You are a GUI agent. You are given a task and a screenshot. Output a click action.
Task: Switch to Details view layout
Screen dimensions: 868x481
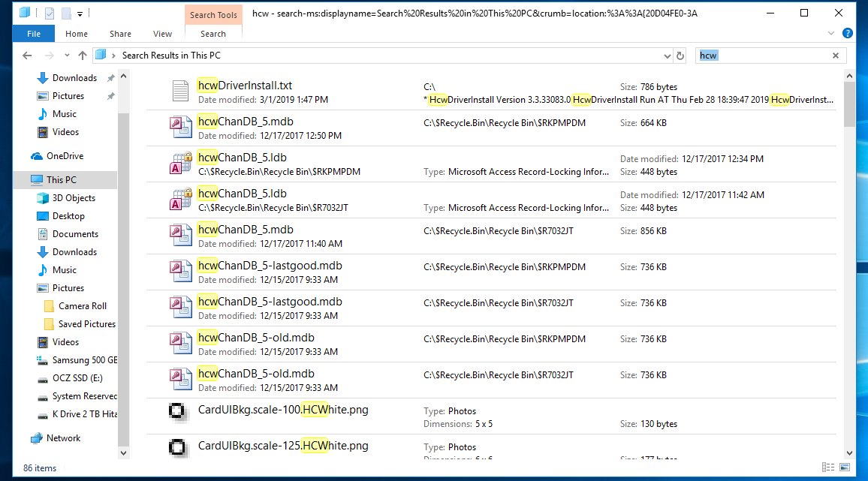(828, 467)
